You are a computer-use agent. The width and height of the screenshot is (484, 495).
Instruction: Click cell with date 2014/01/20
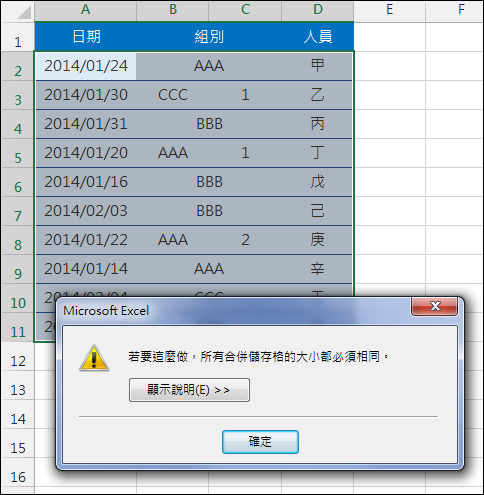coord(86,153)
